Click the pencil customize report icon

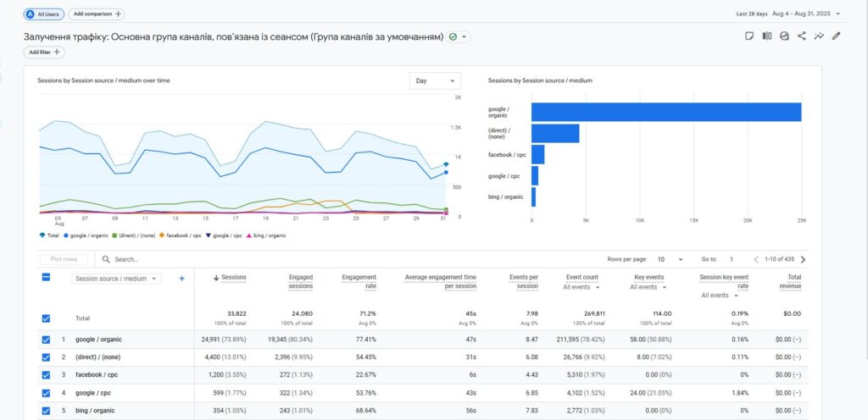click(837, 36)
